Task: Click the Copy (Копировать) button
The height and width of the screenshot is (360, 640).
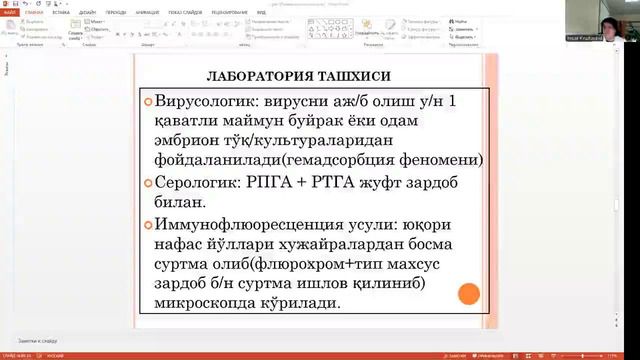Action: [35, 29]
